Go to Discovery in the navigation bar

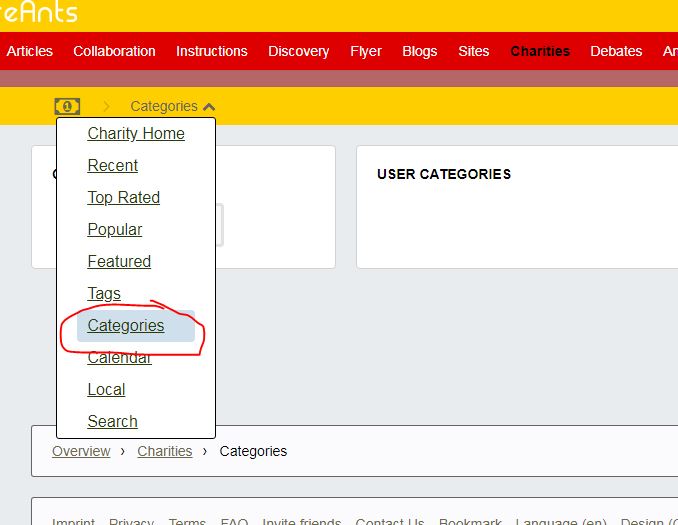click(x=298, y=51)
